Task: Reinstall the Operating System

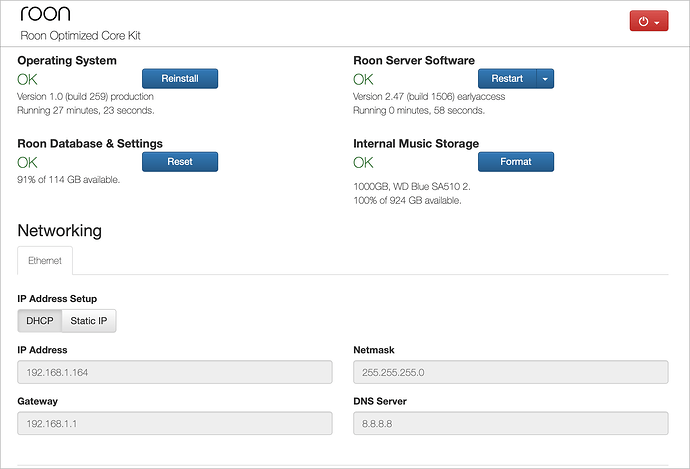Action: click(180, 78)
